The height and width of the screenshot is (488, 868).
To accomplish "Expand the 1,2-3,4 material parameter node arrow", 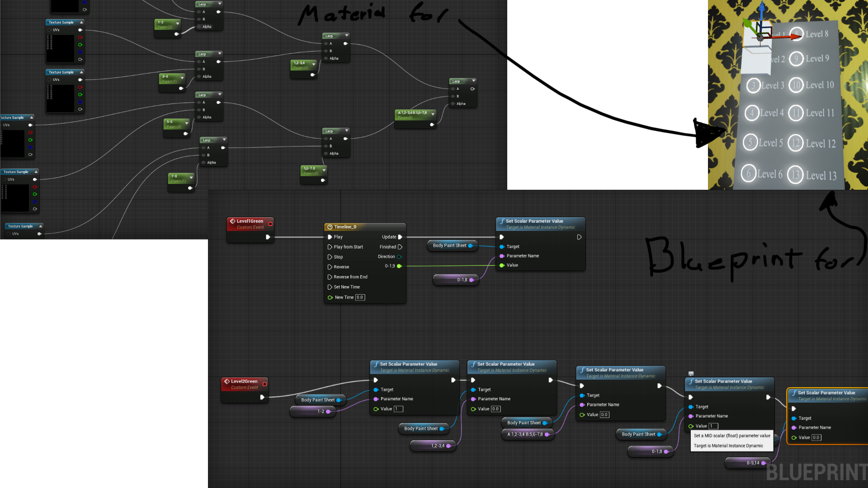I will 314,64.
